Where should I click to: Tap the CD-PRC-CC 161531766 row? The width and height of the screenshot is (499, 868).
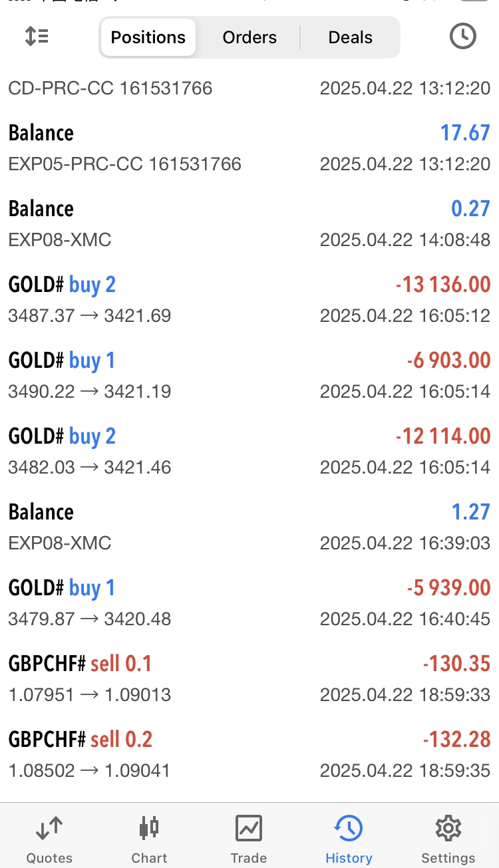[249, 88]
